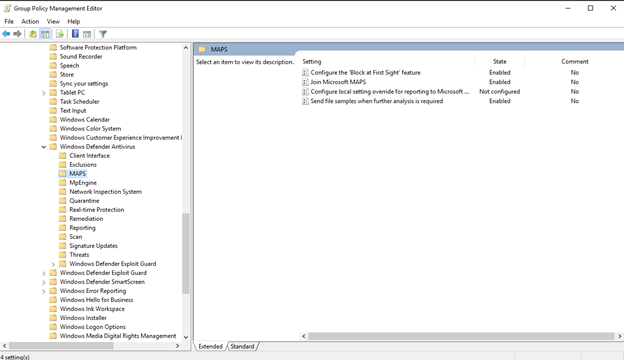624x360 pixels.
Task: Expand the Windows Error Reporting node
Action: [44, 291]
